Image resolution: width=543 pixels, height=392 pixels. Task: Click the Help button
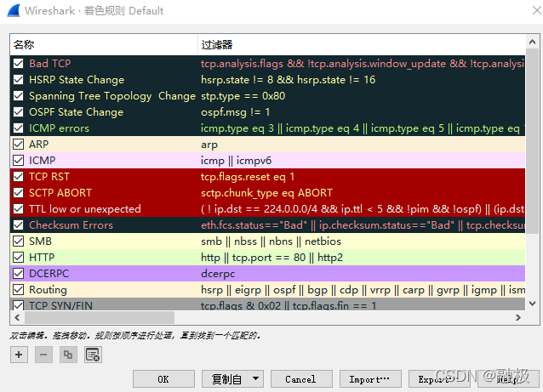[x=508, y=379]
